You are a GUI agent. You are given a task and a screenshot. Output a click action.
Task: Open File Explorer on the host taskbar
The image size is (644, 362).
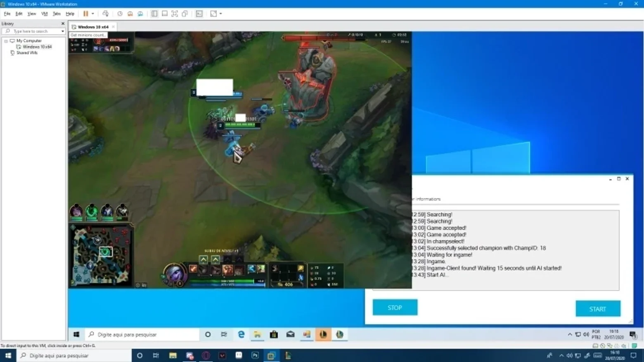pyautogui.click(x=173, y=355)
